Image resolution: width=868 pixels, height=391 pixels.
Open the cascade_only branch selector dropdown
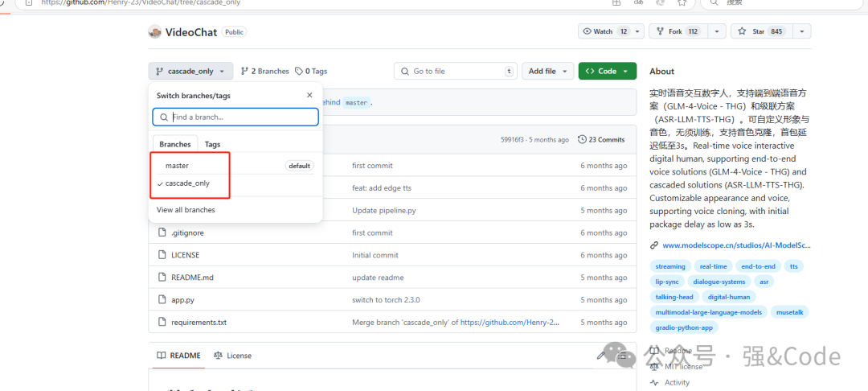point(190,72)
